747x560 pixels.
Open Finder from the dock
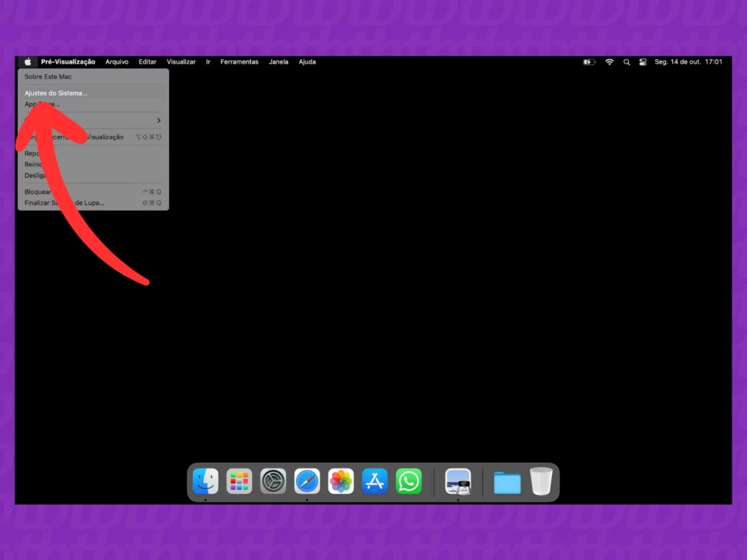205,481
